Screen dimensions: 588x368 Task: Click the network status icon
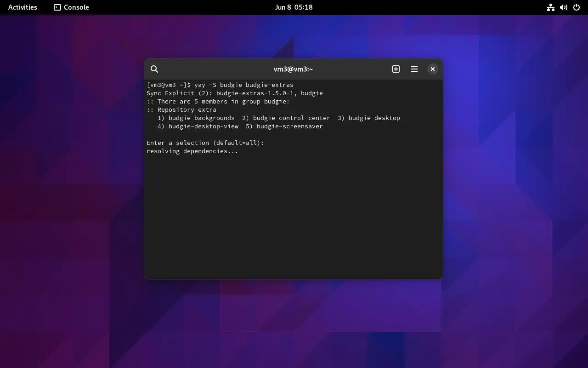[551, 7]
